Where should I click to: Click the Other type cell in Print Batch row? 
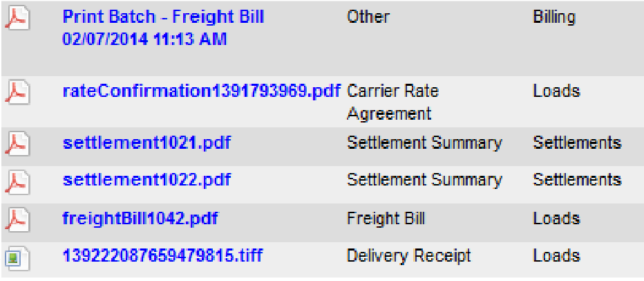(x=368, y=17)
